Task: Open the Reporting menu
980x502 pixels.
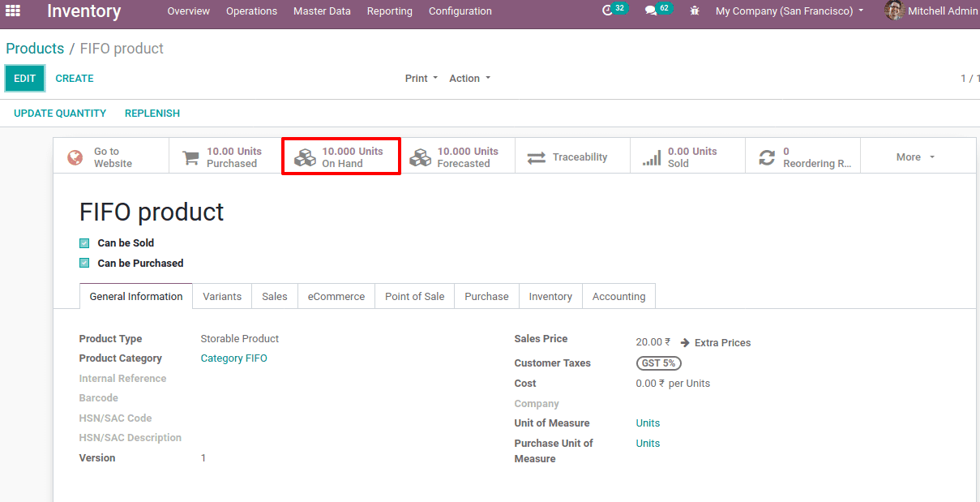Action: pyautogui.click(x=389, y=11)
